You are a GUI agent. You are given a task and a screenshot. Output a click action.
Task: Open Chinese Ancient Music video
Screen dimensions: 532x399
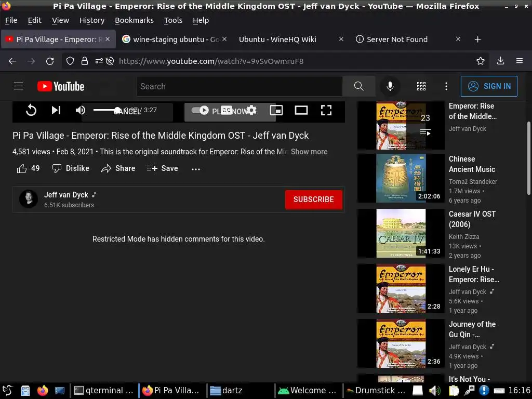point(472,164)
